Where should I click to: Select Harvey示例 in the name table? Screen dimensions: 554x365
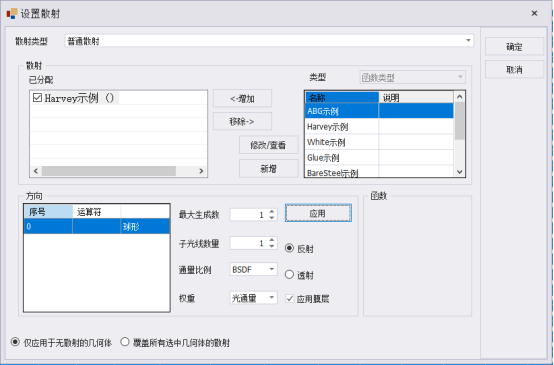point(379,126)
